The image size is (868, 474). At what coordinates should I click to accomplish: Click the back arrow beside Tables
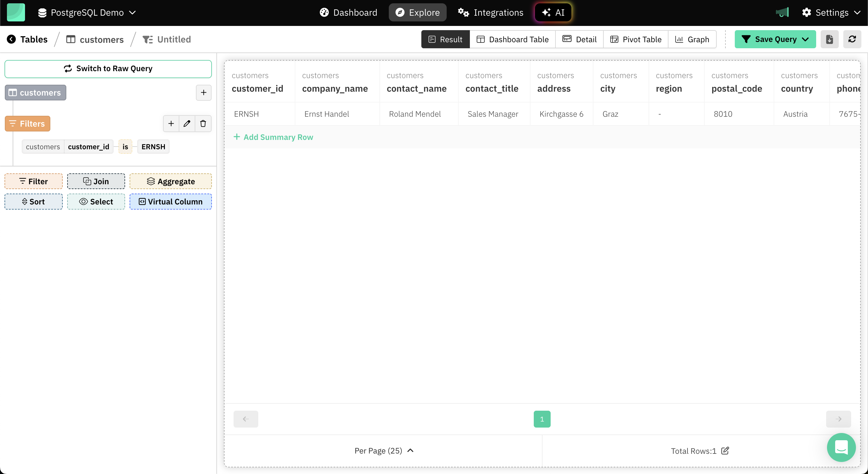point(11,39)
